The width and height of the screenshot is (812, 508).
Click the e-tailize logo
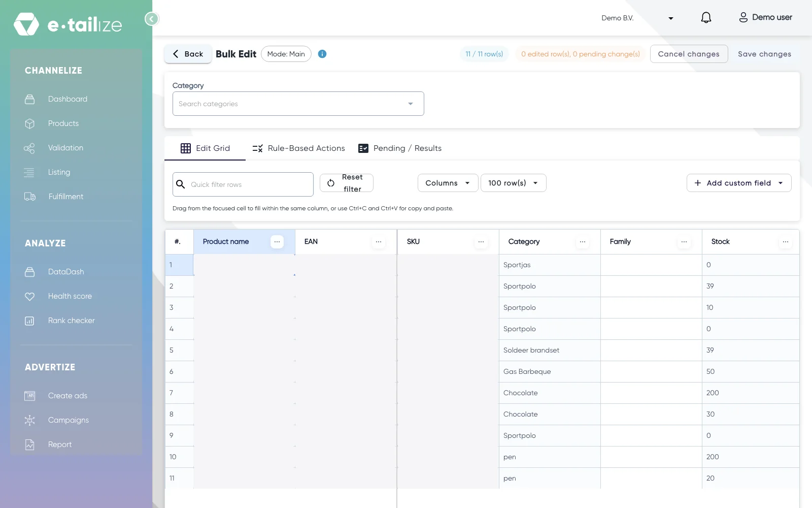[x=68, y=24]
